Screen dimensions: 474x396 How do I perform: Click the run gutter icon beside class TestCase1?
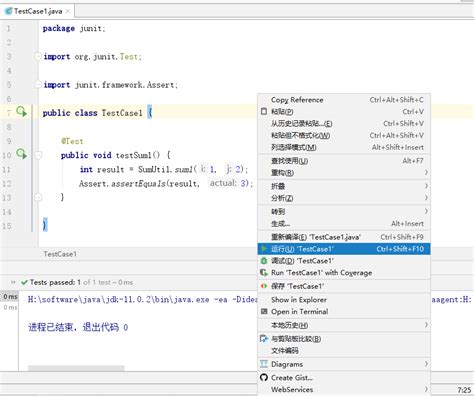click(22, 111)
